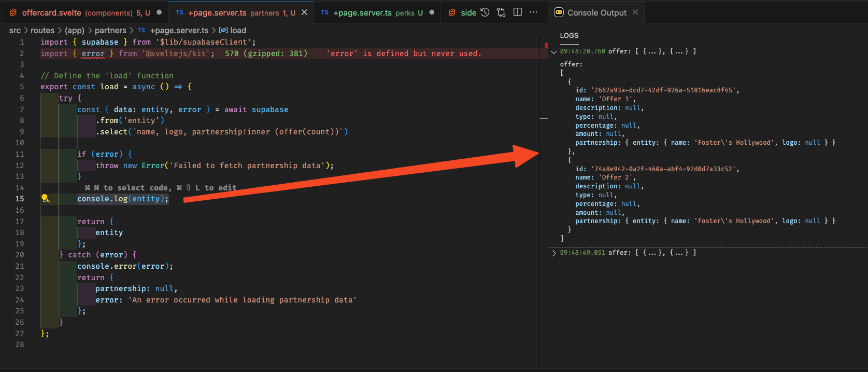This screenshot has height=372, width=868.
Task: Click the 'load' symbol breadcrumb
Action: 238,31
